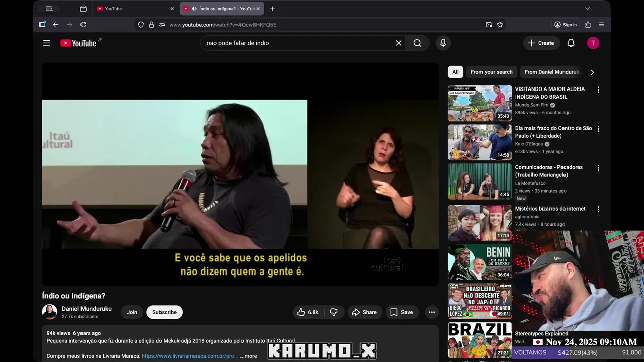This screenshot has height=362, width=644.
Task: Open aghorafobia channel name
Action: point(528,217)
